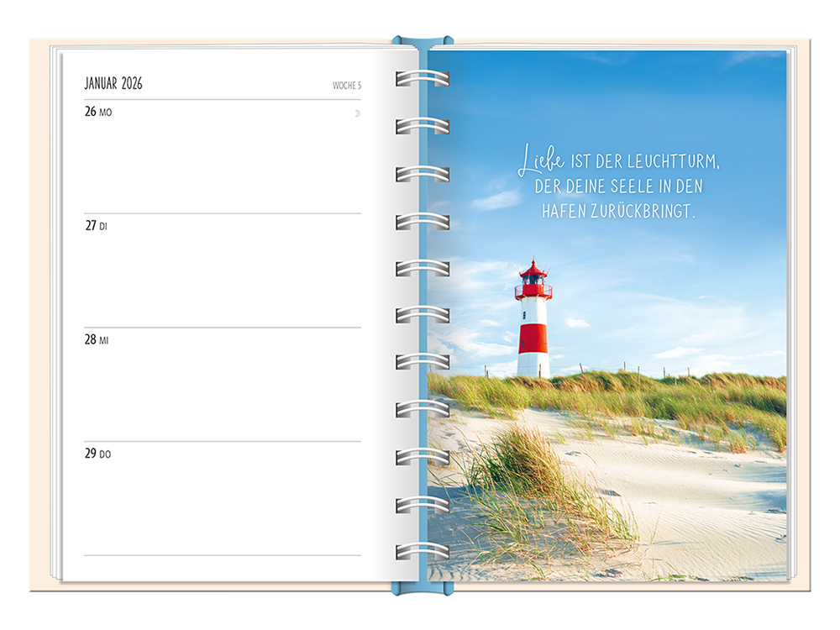Click the moon phase icon on Monday's row

coord(357,113)
